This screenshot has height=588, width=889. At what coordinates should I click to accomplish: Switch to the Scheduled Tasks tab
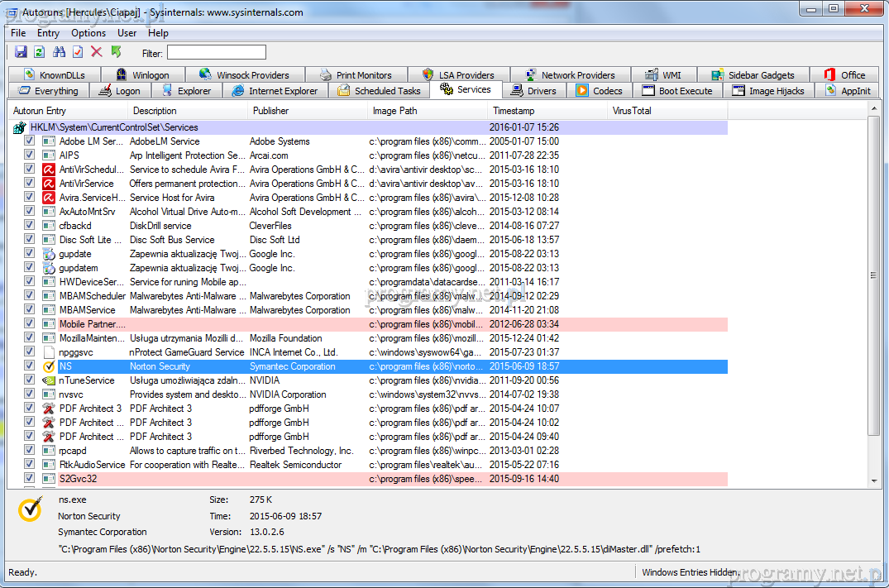tap(379, 91)
